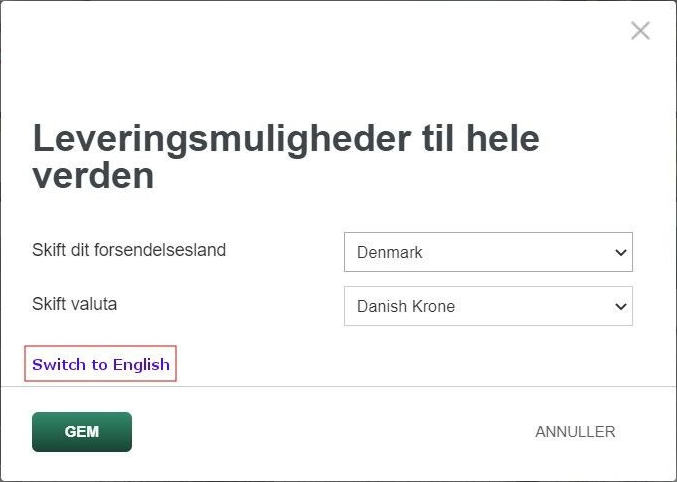Viewport: 677px width, 482px height.
Task: Click the 'Leveringsmuligheder til hele verden' heading
Action: 286,157
